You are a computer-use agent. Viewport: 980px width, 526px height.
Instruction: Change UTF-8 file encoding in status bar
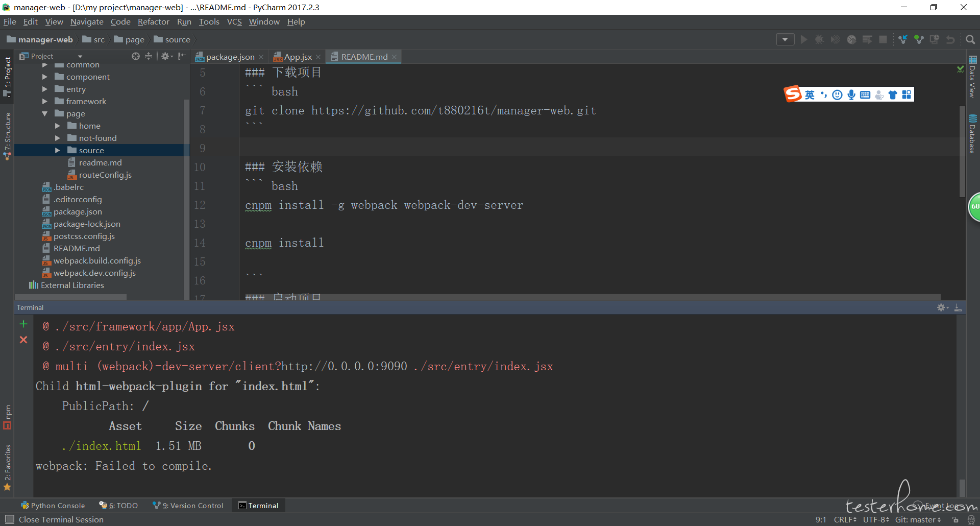(x=876, y=519)
